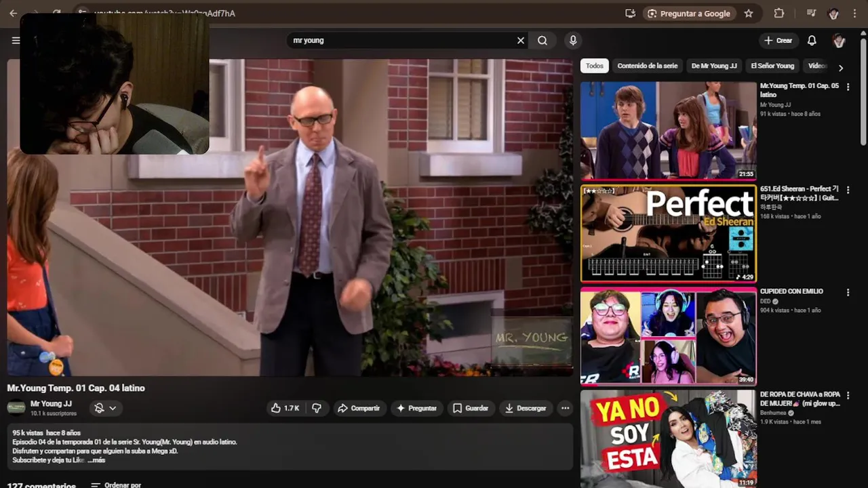Open the Mr Young JJ channel avatar

point(16,408)
